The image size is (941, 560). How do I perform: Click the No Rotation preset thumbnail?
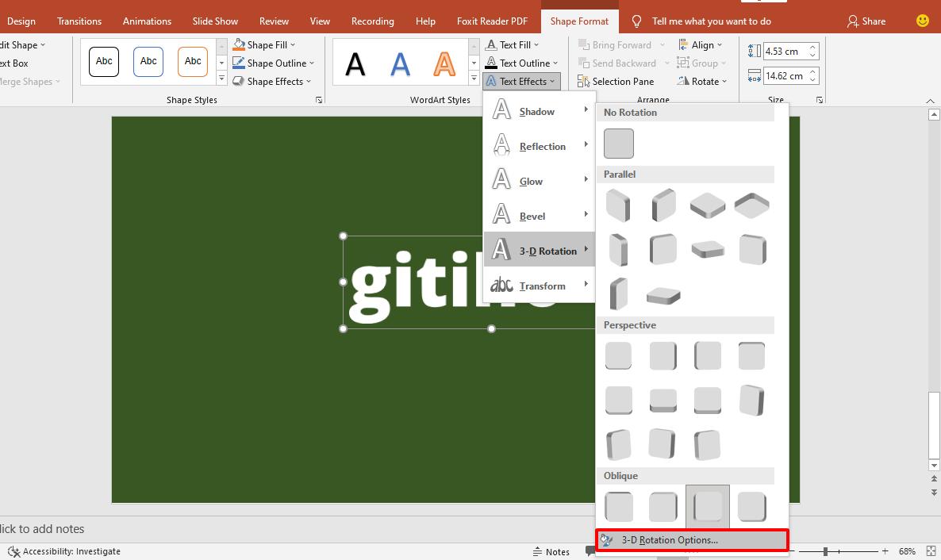[x=618, y=144]
